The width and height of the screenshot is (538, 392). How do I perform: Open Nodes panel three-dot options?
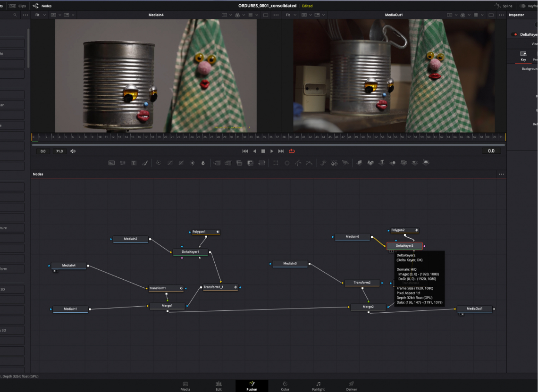coord(501,174)
